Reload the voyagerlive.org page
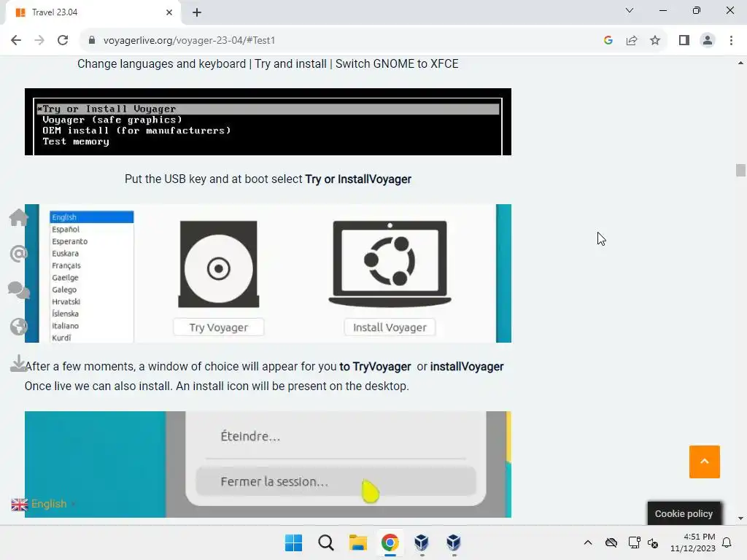Viewport: 747px width, 560px height. click(x=63, y=40)
